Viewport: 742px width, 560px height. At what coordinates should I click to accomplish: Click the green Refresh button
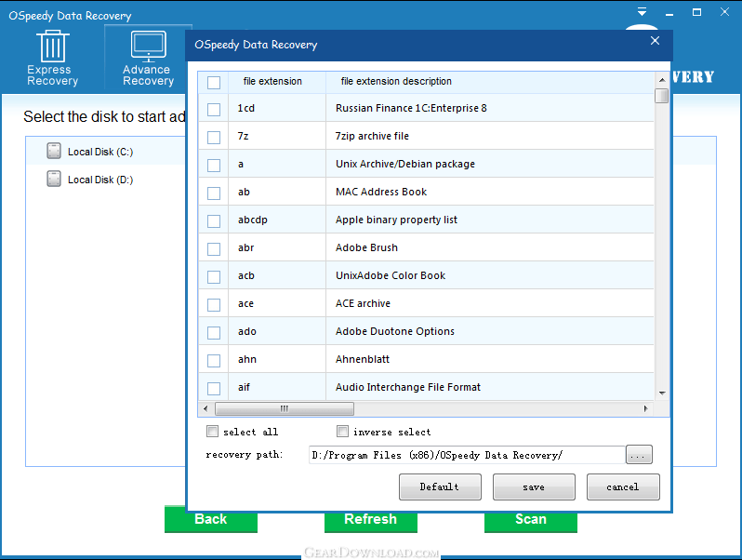(370, 522)
